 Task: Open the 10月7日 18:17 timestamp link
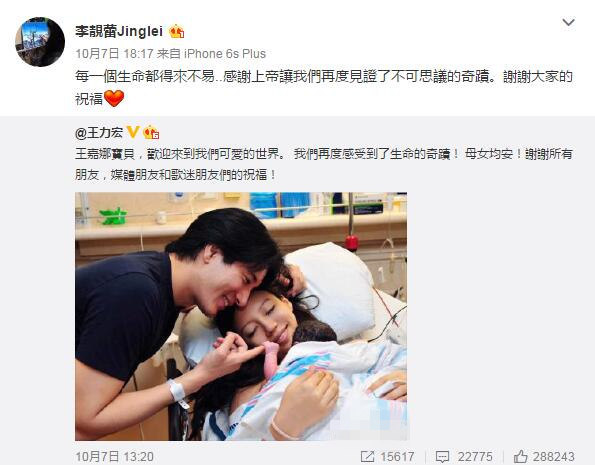tap(114, 54)
